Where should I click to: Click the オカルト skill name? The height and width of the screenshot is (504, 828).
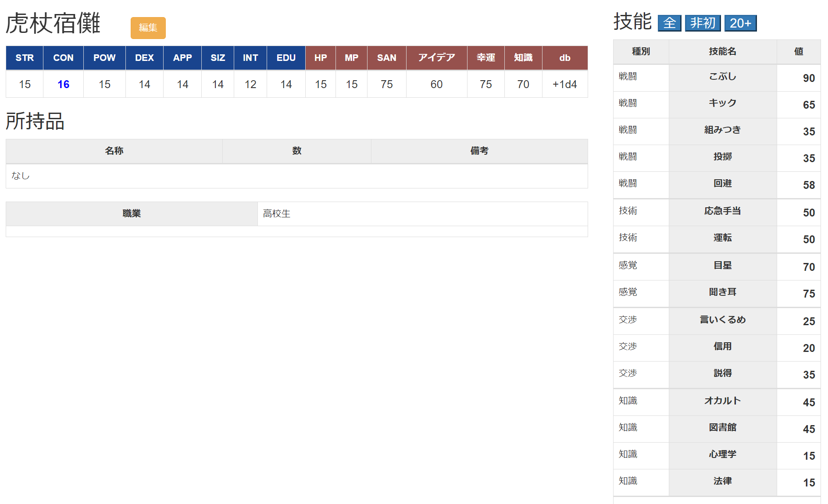click(x=723, y=401)
